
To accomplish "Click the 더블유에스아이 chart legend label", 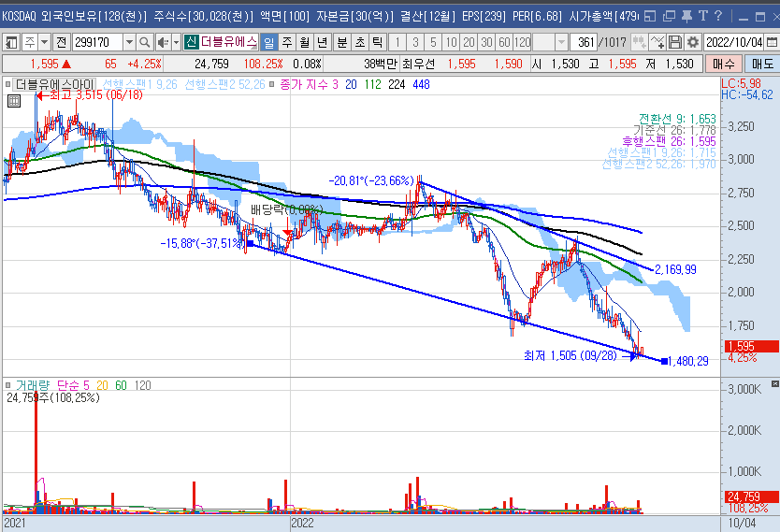I will [55, 84].
